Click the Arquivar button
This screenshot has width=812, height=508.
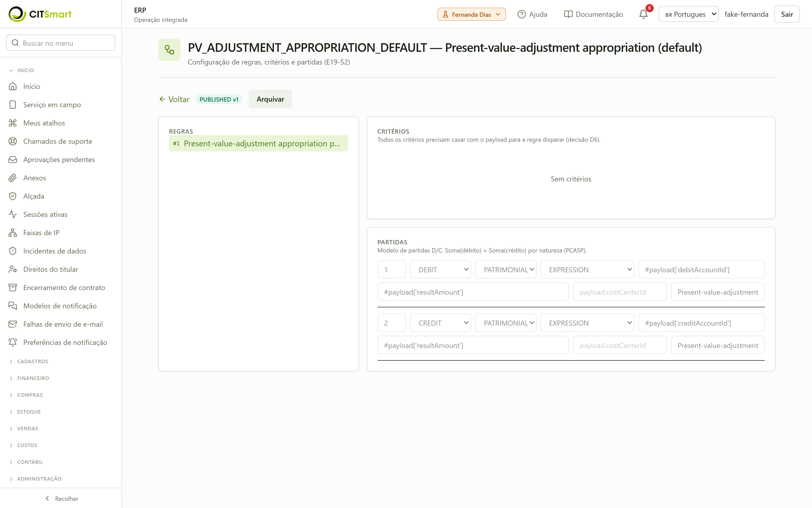pyautogui.click(x=270, y=99)
